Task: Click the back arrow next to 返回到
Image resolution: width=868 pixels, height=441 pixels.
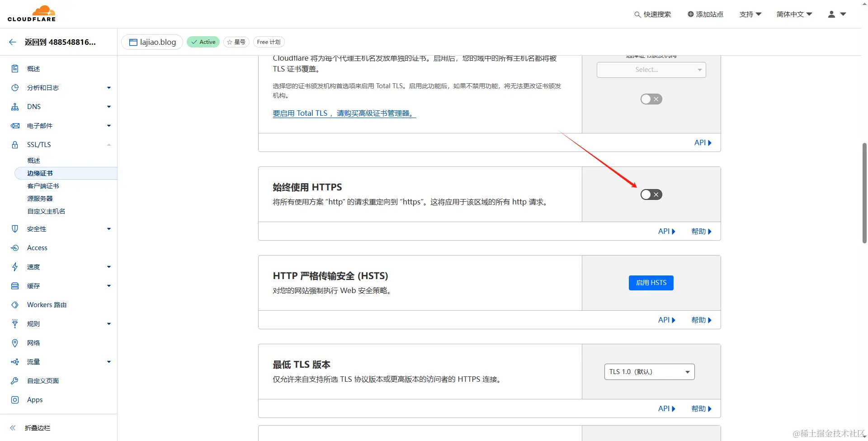Action: coord(13,42)
